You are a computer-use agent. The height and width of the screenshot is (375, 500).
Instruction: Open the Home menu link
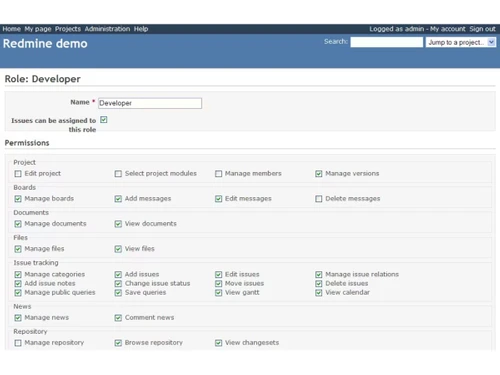pyautogui.click(x=12, y=29)
